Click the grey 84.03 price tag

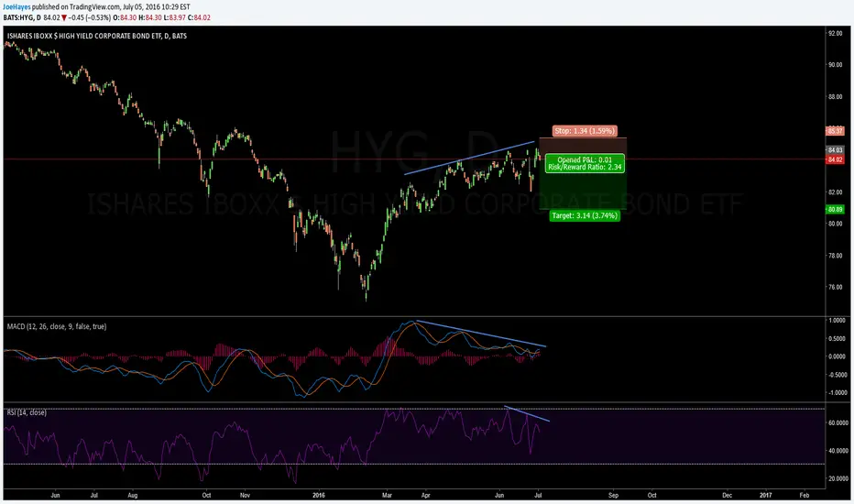pyautogui.click(x=835, y=150)
